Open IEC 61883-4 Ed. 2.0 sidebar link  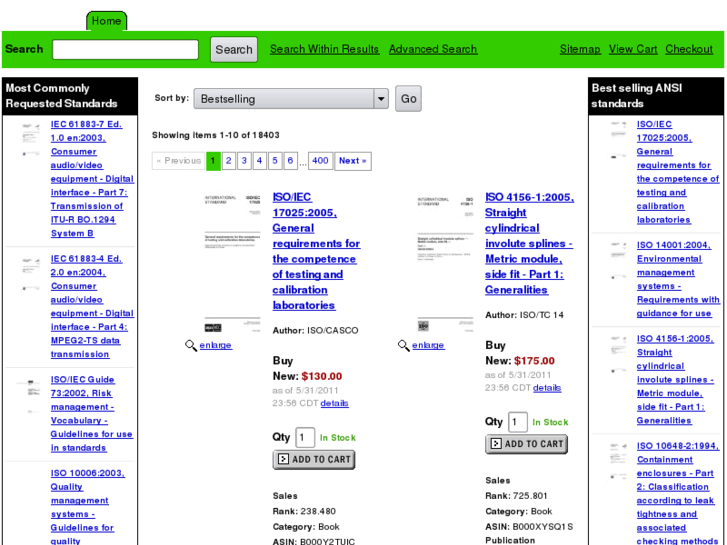92,307
